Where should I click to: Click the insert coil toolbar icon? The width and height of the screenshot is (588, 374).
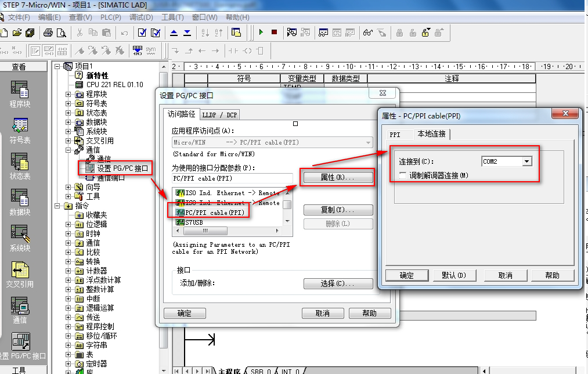247,51
